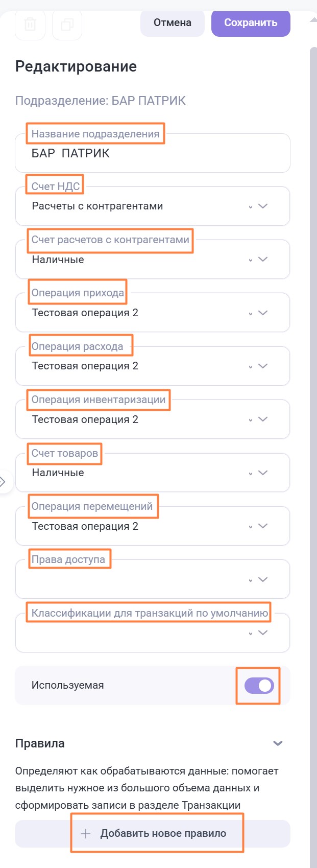Click the side panel expand arrow icon
317x868 pixels.
click(3, 481)
